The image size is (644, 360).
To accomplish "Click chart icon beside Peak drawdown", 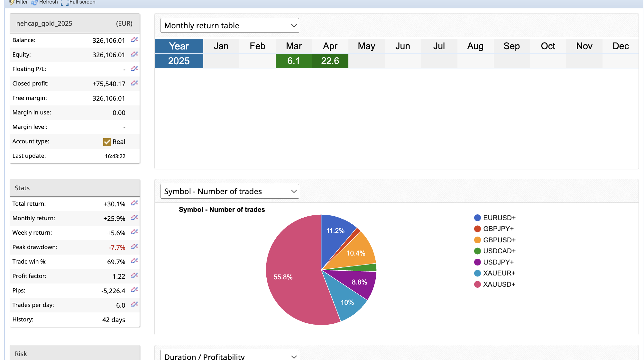I will pos(134,247).
